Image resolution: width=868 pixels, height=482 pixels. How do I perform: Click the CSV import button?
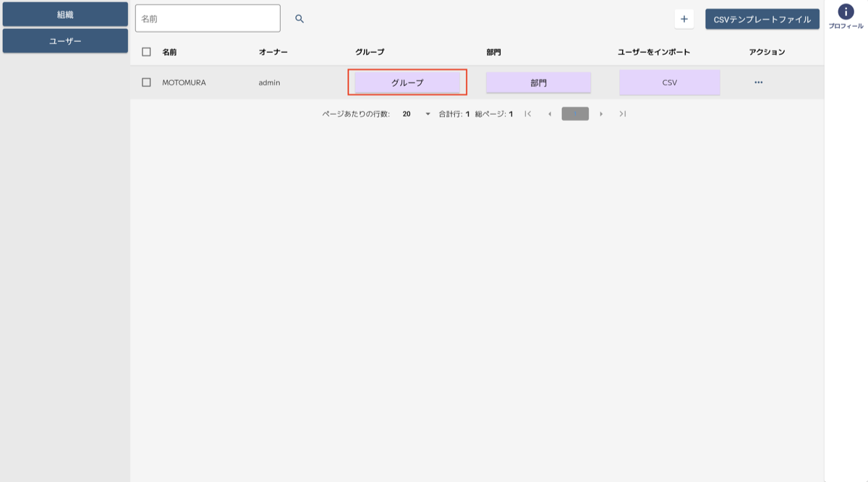[x=669, y=82]
